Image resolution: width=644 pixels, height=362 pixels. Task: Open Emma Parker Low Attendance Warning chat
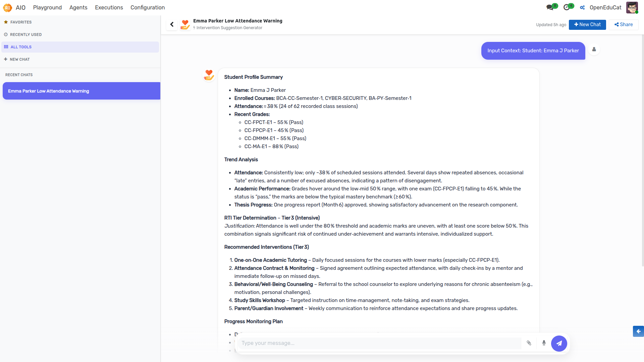click(82, 91)
